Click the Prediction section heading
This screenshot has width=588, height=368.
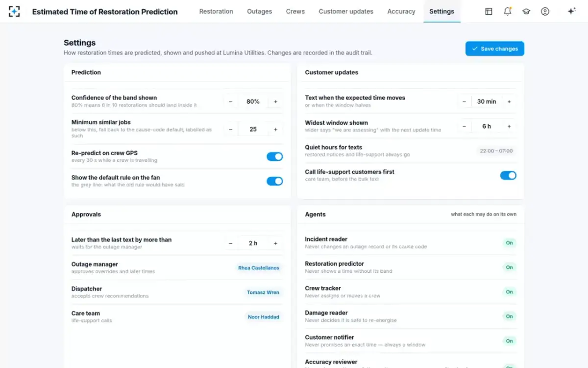click(x=86, y=72)
